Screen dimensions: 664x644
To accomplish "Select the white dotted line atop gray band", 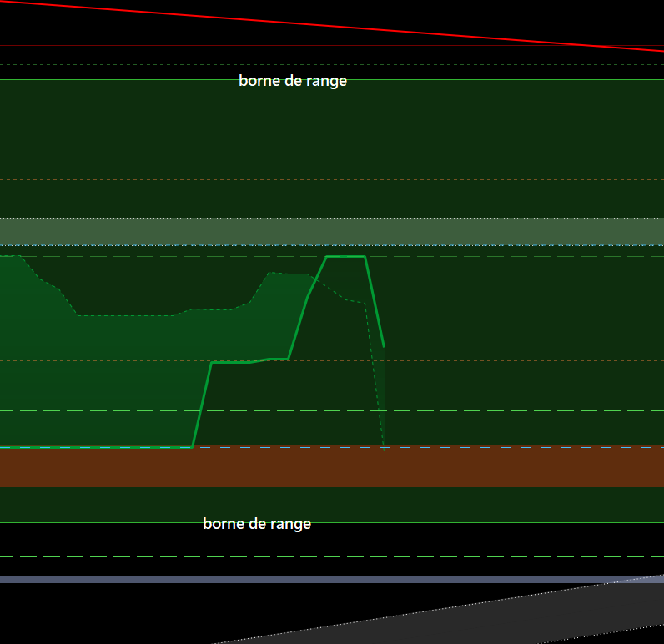I will coord(332,218).
